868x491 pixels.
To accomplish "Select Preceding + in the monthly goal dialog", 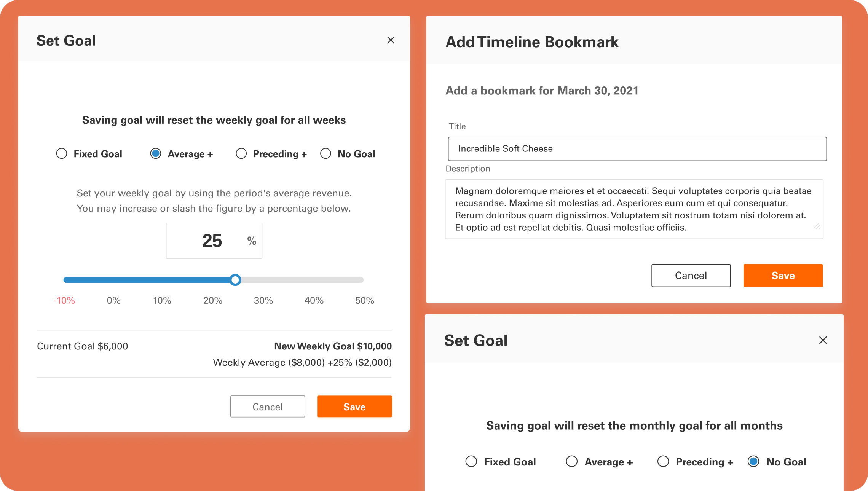I will click(x=663, y=462).
